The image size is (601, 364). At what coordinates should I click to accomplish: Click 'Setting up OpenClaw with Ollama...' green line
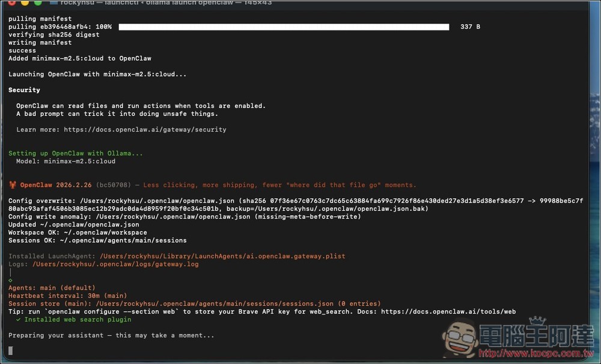(76, 153)
